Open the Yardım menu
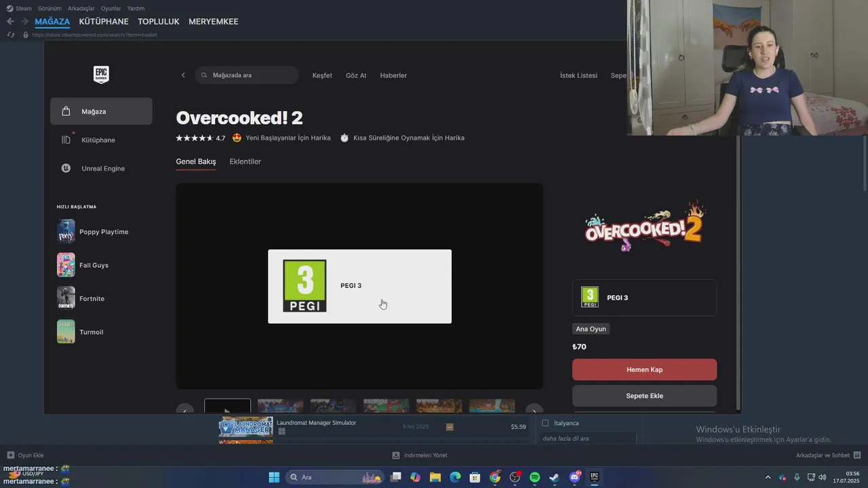The width and height of the screenshot is (868, 488). coord(136,8)
